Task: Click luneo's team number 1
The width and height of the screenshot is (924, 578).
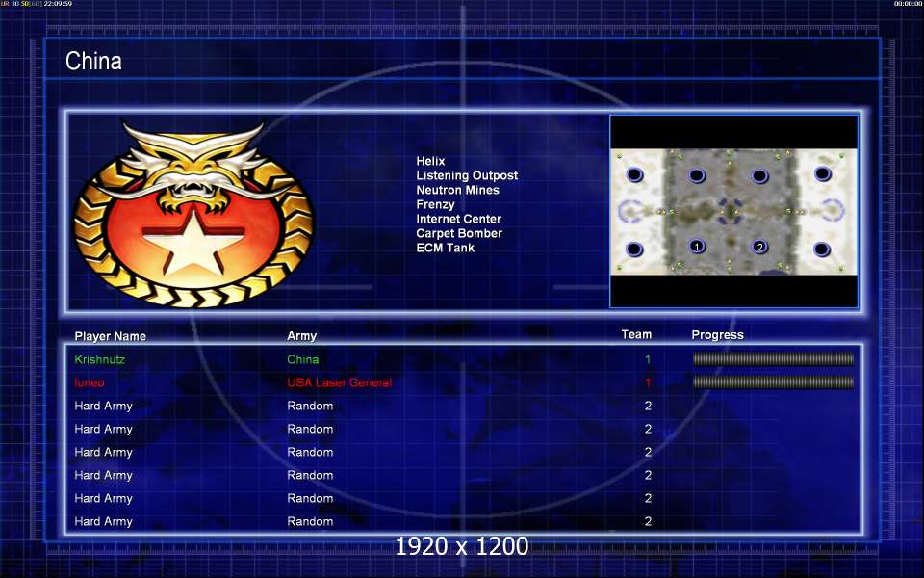Action: 648,382
